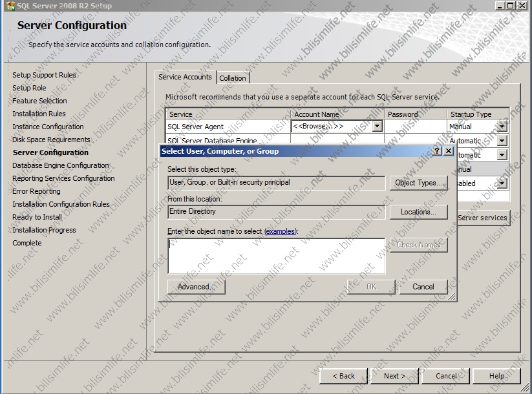This screenshot has height=394, width=532.
Task: Switch to the Service Accounts tab
Action: pyautogui.click(x=185, y=77)
